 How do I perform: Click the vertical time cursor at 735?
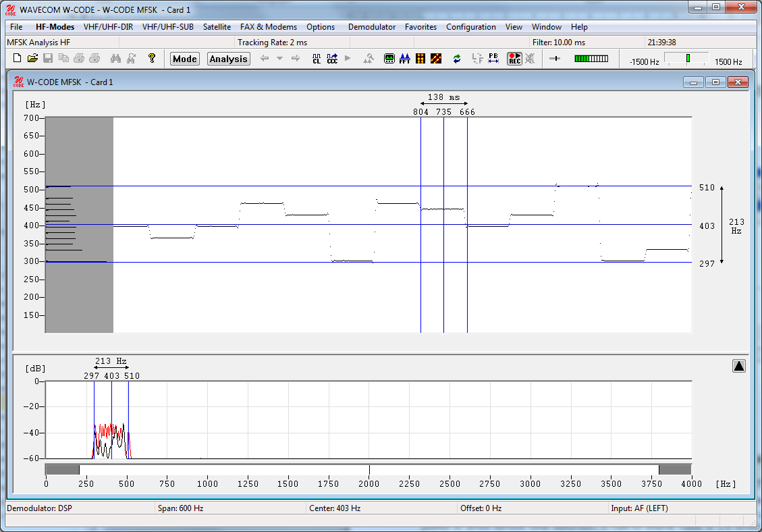click(x=443, y=225)
